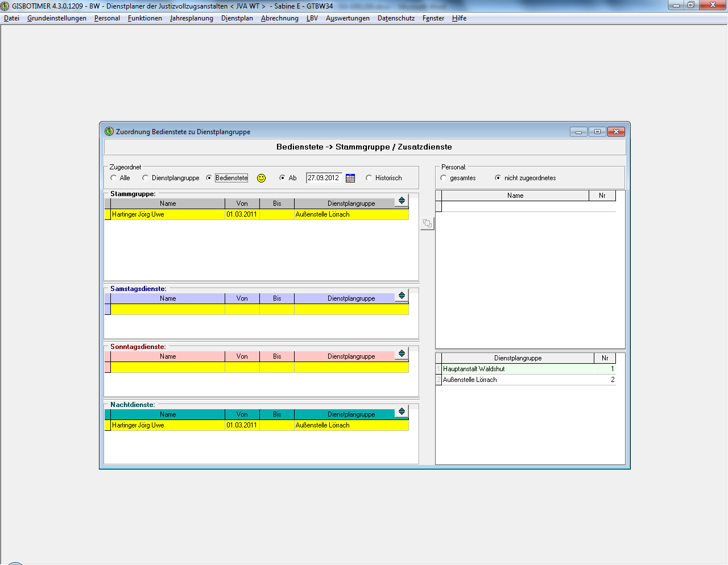Click the transfer assignment icon between panels
Image resolution: width=728 pixels, height=565 pixels.
click(x=427, y=224)
